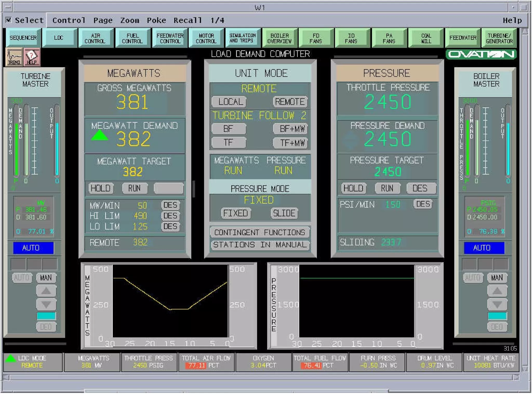Click the window menu button top-left

[8, 8]
